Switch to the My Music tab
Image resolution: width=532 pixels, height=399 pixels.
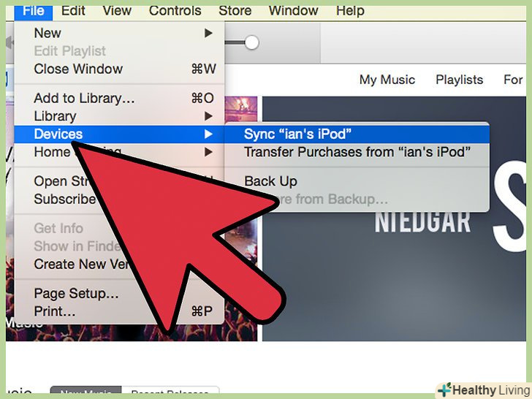pyautogui.click(x=387, y=80)
